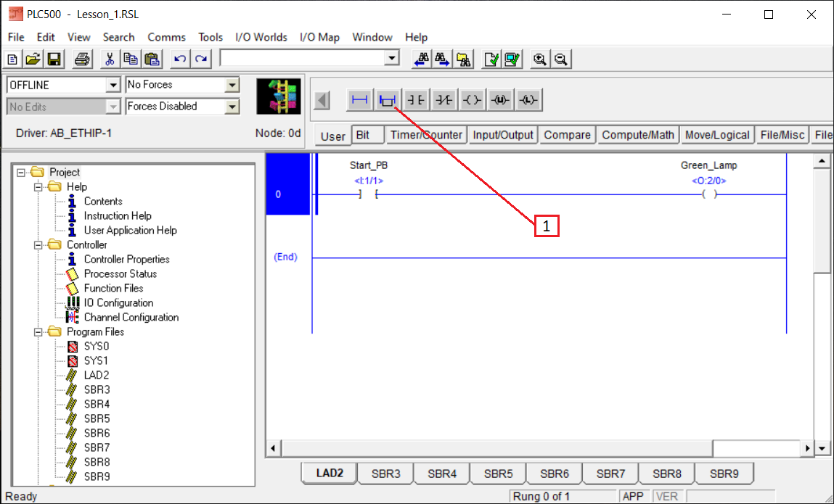Insert Output Unlatch instruction

point(501,100)
